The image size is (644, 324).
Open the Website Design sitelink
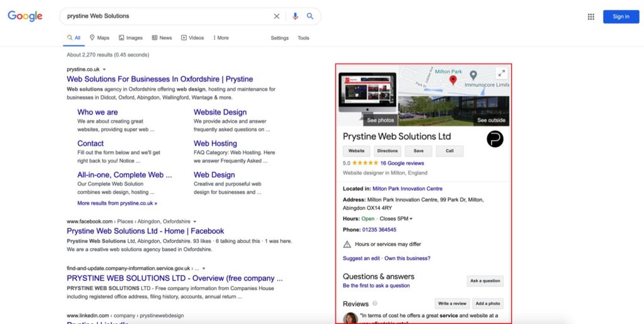point(220,112)
